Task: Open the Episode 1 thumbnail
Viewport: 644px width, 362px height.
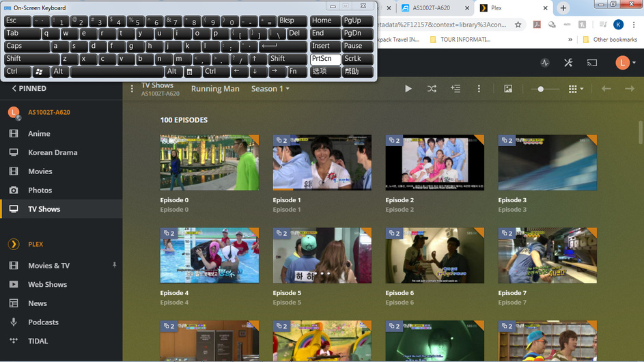Action: (x=322, y=163)
